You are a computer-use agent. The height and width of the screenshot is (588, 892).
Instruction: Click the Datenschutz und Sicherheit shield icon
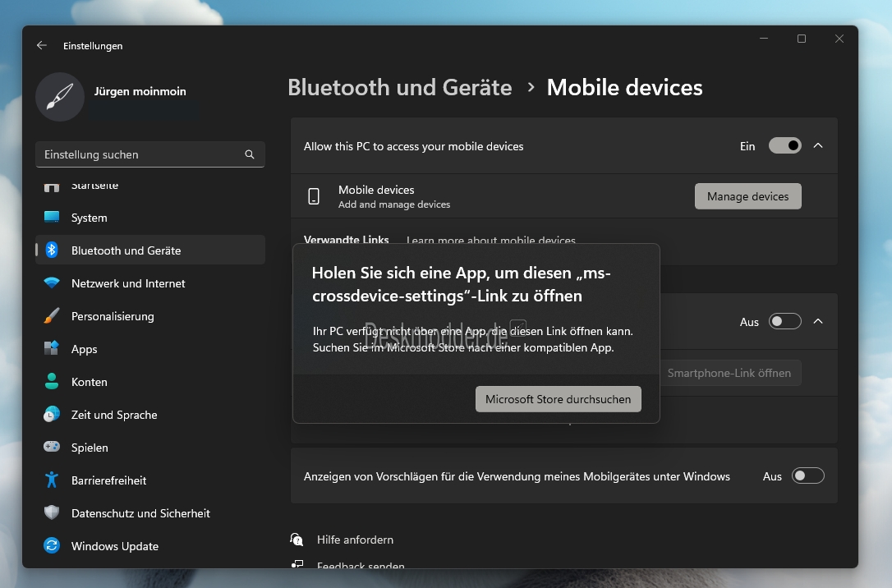pos(52,513)
